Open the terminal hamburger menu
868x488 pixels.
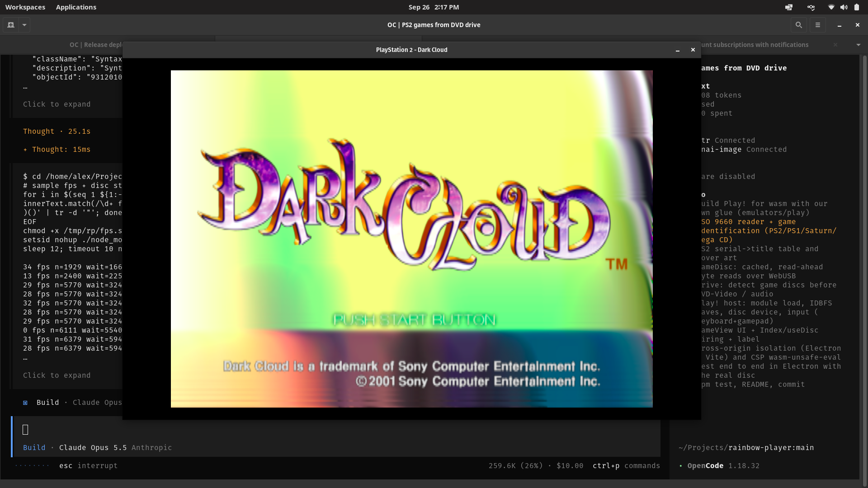point(818,25)
